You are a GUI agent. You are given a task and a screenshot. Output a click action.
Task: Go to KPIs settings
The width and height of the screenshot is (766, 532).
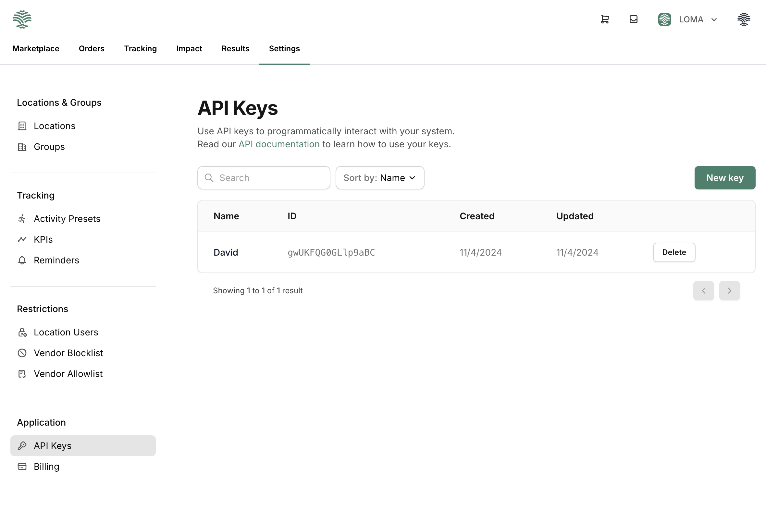[43, 239]
